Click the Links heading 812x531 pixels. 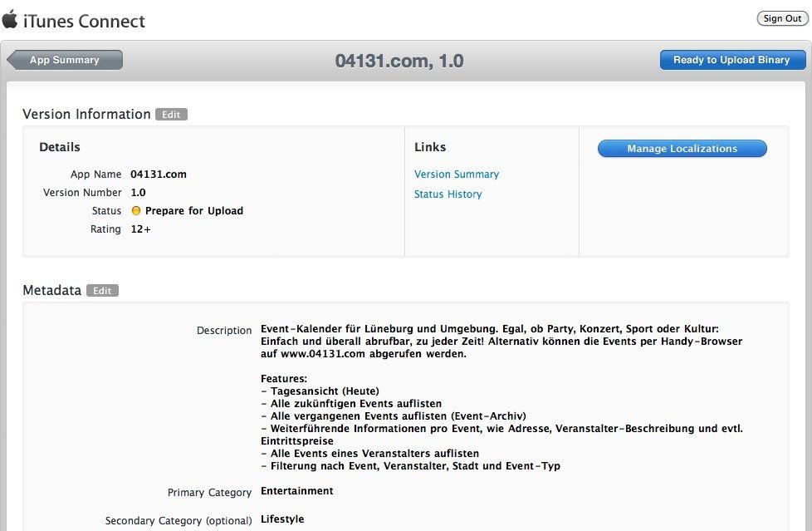click(430, 147)
